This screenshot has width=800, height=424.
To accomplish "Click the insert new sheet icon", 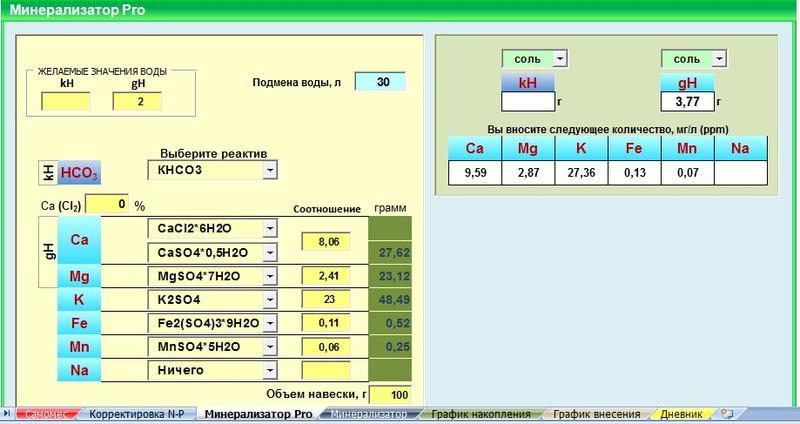I will pos(727,413).
